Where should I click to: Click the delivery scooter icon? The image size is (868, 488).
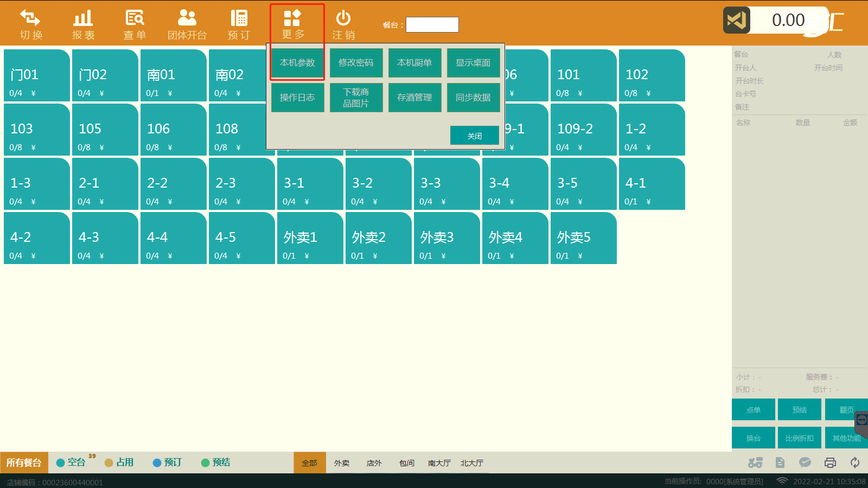pyautogui.click(x=755, y=463)
